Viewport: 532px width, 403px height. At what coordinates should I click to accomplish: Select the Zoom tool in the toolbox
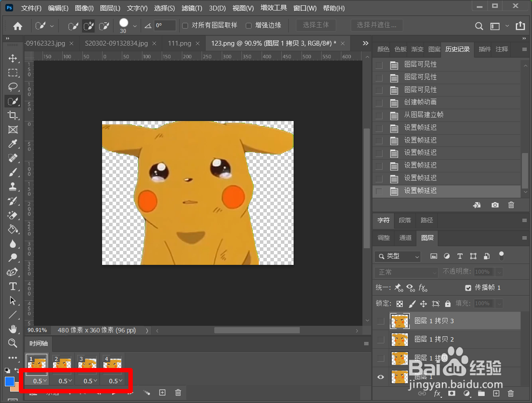pos(13,343)
